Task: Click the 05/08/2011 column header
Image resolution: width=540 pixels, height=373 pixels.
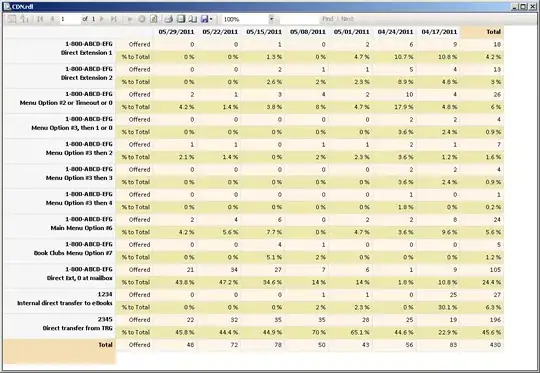Action: tap(308, 32)
